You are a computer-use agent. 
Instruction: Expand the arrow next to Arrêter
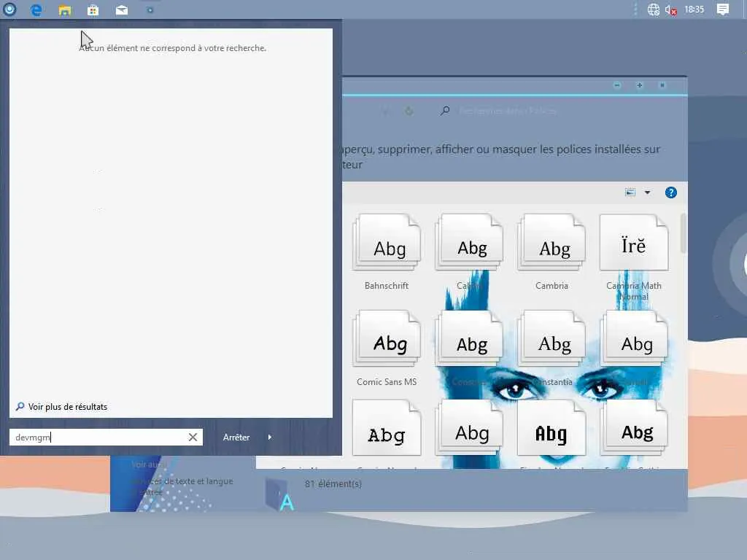270,437
